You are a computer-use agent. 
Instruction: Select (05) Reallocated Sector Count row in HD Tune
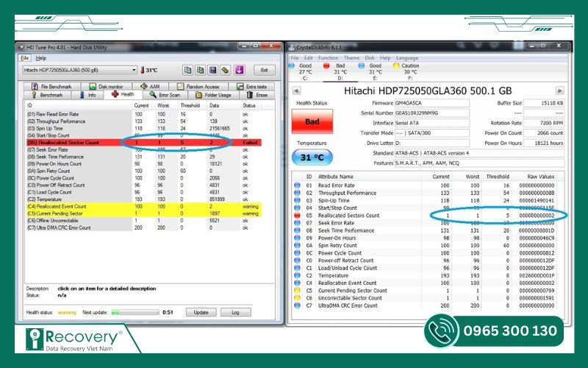point(144,143)
